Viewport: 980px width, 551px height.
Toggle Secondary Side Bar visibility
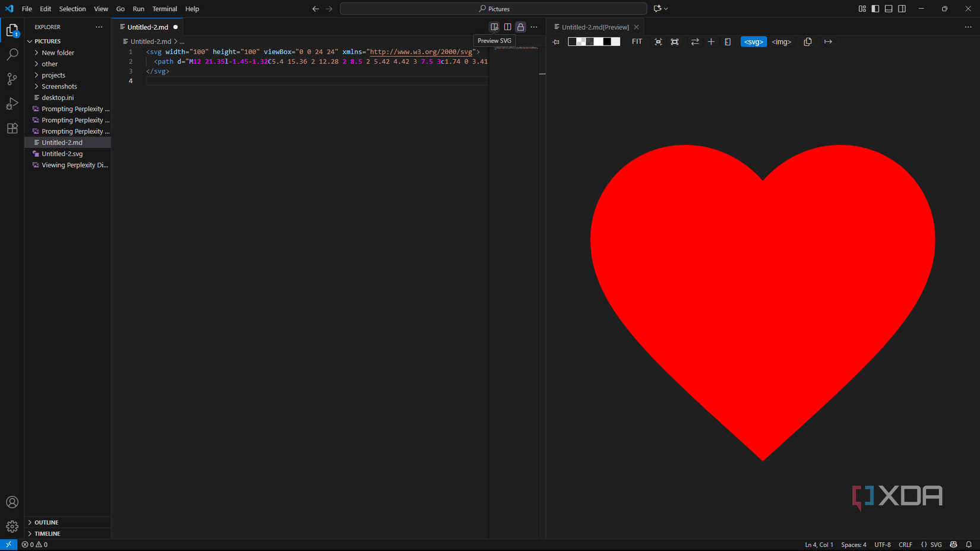pos(902,9)
